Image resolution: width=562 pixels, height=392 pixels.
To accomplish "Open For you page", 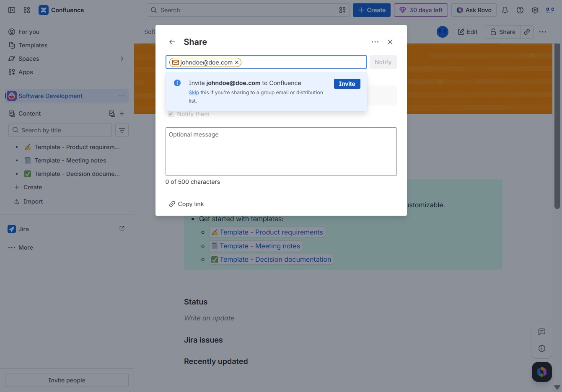I will 67,32.
